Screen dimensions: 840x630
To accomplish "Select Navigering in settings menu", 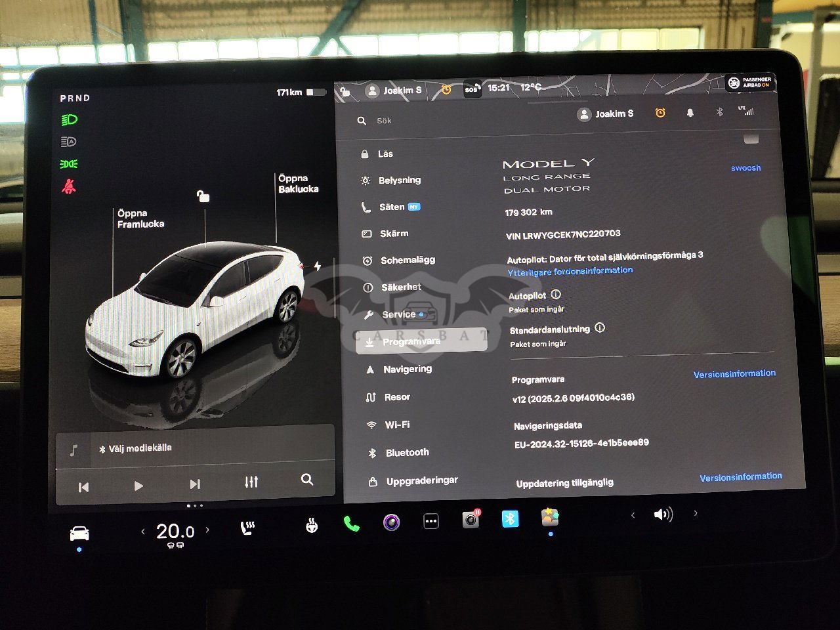I will coord(407,369).
